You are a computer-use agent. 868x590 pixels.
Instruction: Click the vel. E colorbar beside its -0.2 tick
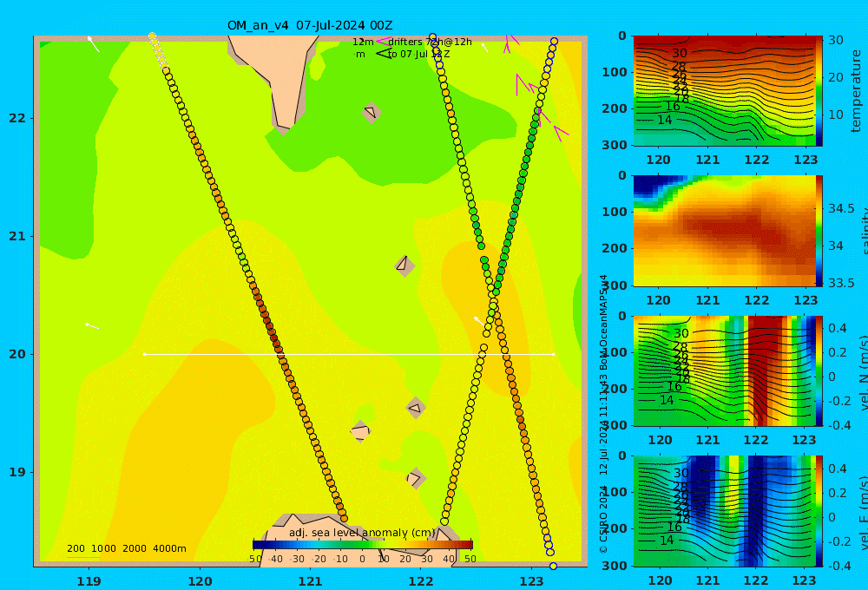point(819,541)
